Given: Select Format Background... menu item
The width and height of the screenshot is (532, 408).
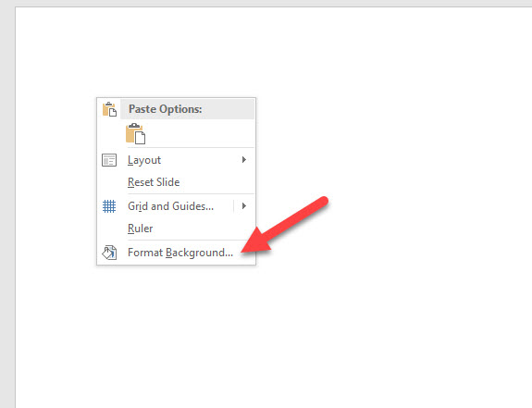Looking at the screenshot, I should [x=180, y=253].
